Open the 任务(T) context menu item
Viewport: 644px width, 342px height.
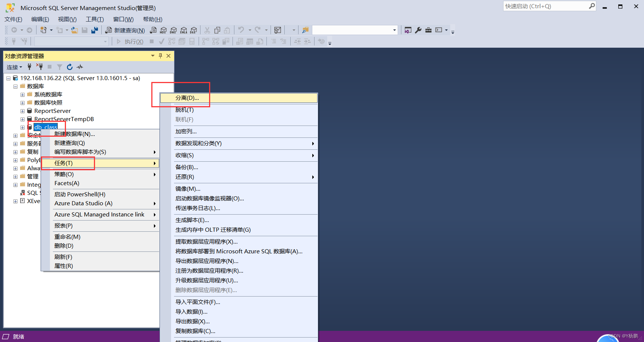pos(100,163)
